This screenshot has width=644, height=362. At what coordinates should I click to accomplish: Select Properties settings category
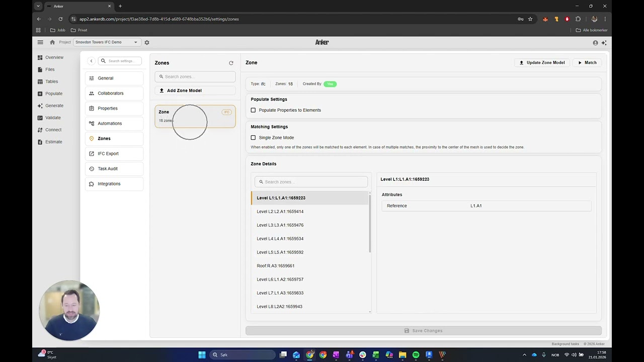coord(114,108)
